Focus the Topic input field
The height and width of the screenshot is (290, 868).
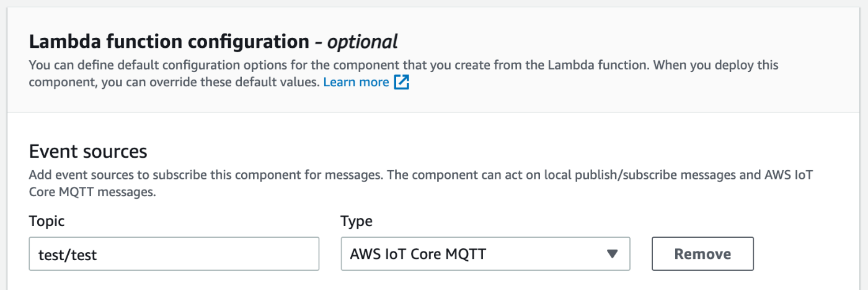coord(174,253)
